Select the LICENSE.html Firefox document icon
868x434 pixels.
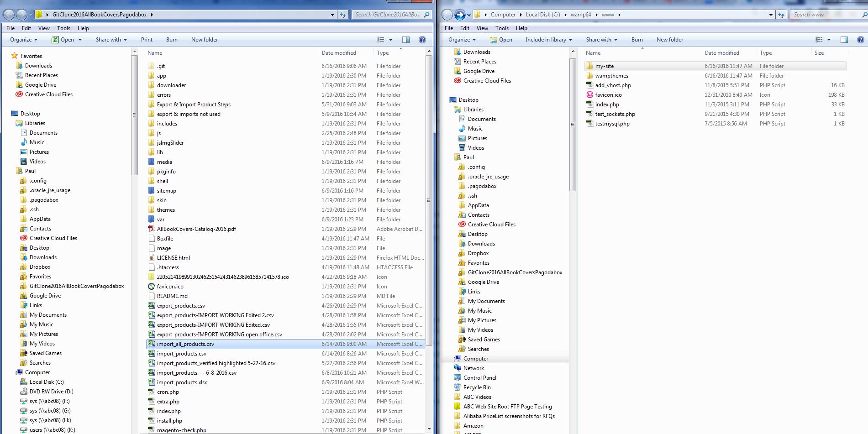(x=152, y=258)
